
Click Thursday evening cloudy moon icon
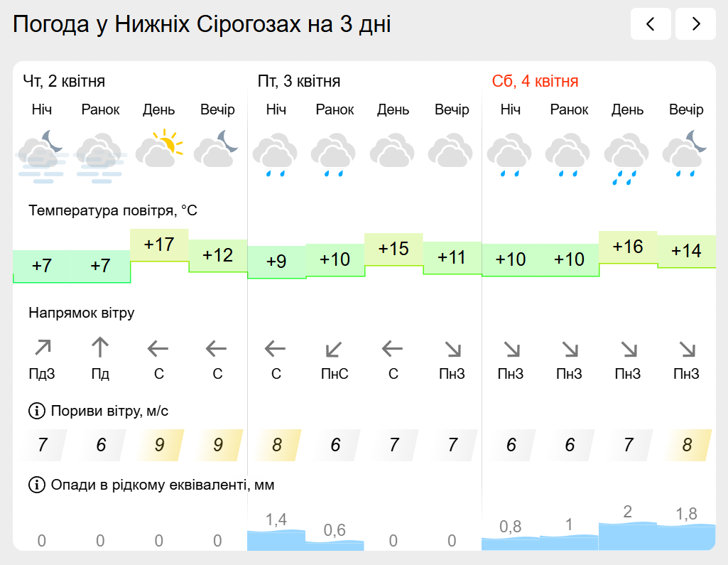[217, 149]
